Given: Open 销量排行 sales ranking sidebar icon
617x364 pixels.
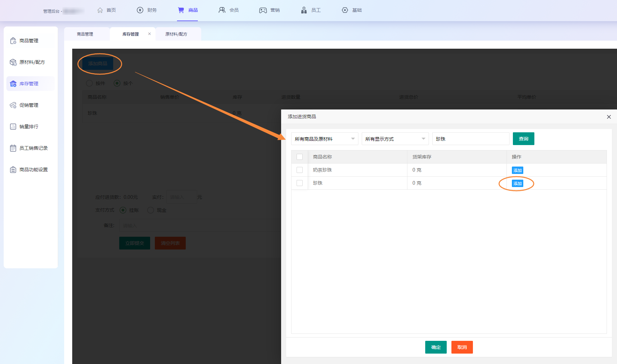Looking at the screenshot, I should coord(13,127).
